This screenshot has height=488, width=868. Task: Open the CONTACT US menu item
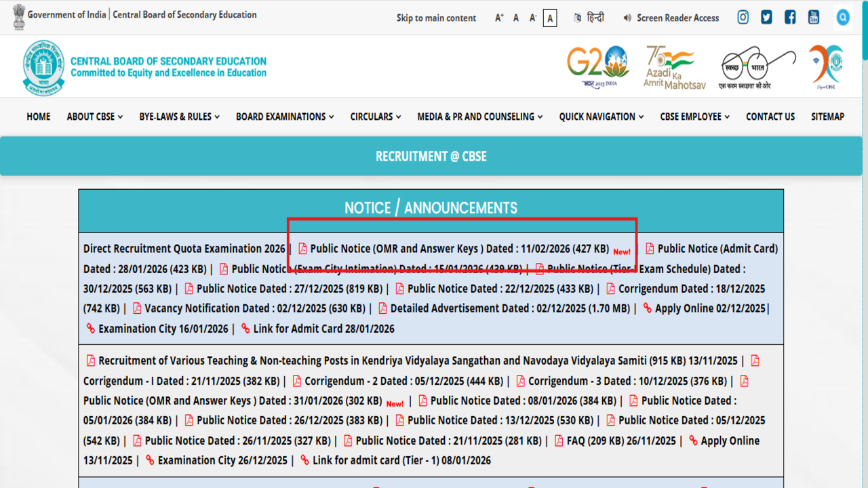click(x=770, y=117)
